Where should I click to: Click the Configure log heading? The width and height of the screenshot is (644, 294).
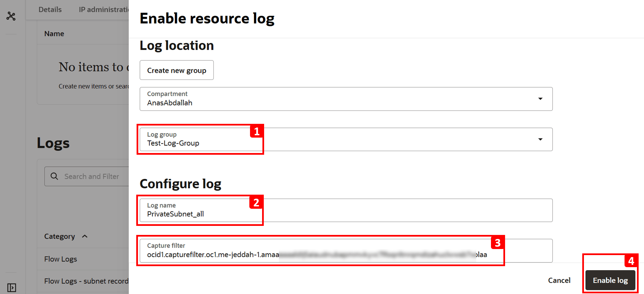coord(180,184)
